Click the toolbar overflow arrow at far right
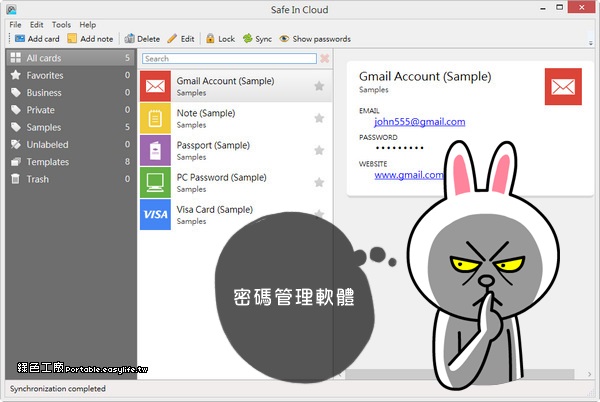This screenshot has height=402, width=600. [x=590, y=43]
